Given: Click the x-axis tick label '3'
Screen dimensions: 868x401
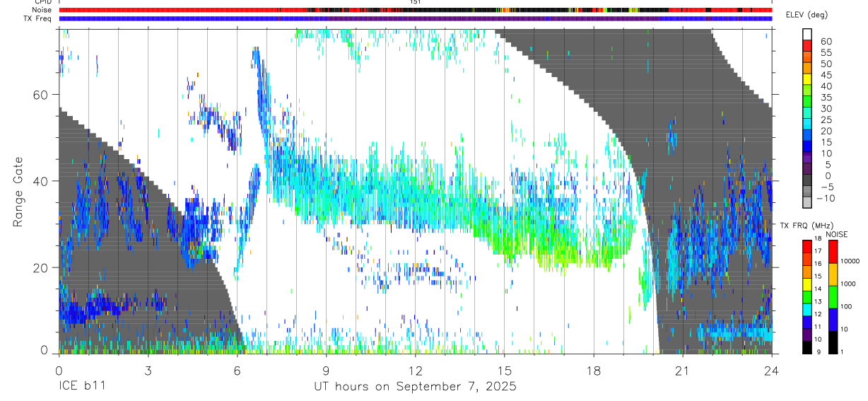Looking at the screenshot, I should pyautogui.click(x=148, y=370).
